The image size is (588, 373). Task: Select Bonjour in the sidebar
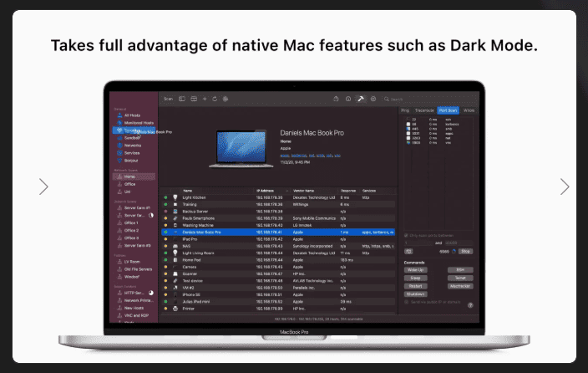coord(134,161)
